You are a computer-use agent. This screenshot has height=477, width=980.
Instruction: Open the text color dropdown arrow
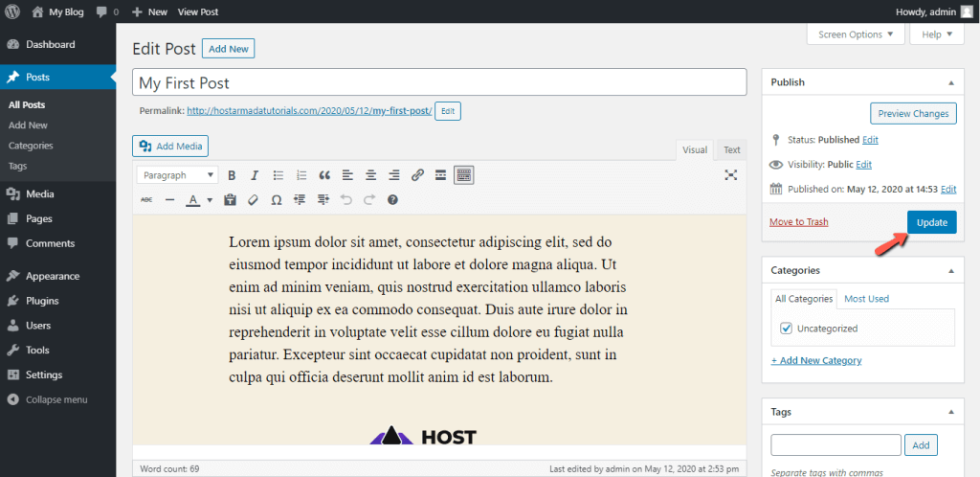(210, 200)
